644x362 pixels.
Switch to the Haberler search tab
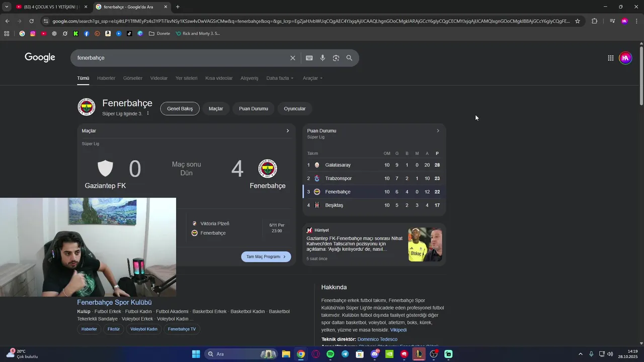pyautogui.click(x=106, y=78)
